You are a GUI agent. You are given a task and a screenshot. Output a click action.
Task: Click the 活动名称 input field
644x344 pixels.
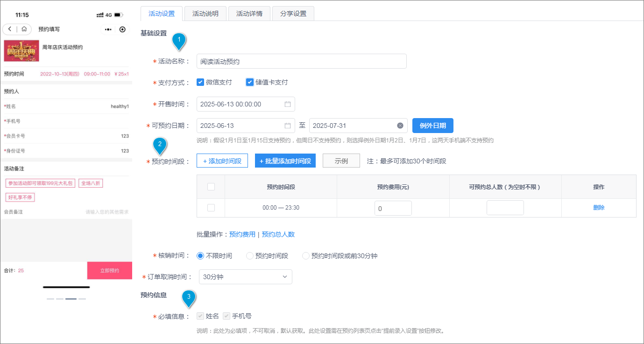(x=302, y=61)
